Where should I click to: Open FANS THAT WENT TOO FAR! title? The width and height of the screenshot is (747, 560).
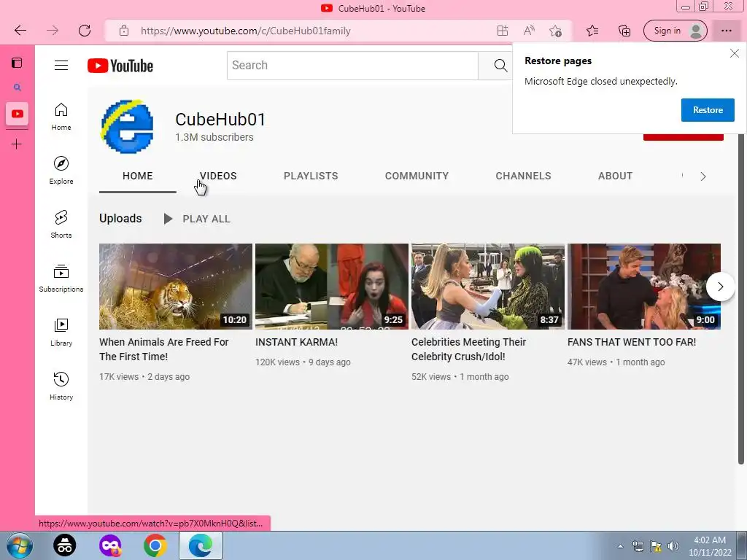(632, 342)
